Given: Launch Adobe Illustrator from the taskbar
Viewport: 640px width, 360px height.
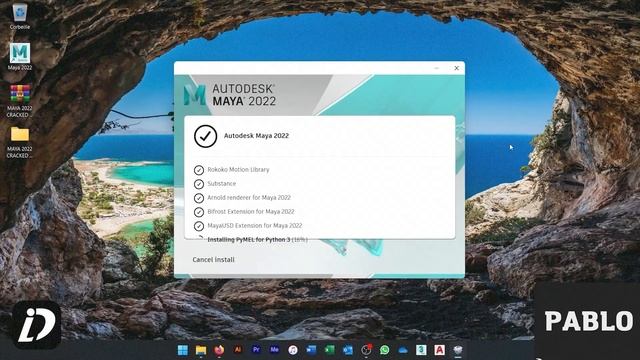Looking at the screenshot, I should 238,350.
